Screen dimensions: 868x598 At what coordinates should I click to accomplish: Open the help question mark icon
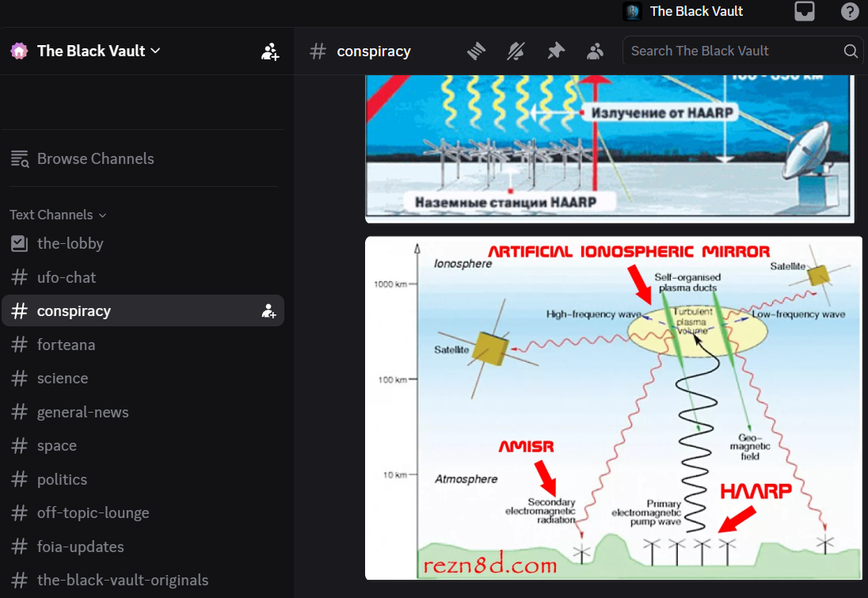[x=850, y=11]
